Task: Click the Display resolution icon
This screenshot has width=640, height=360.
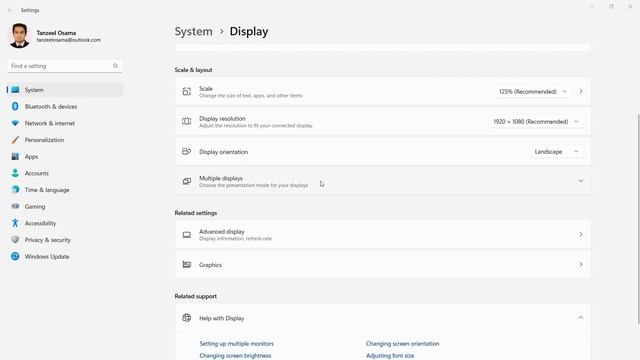Action: 187,121
